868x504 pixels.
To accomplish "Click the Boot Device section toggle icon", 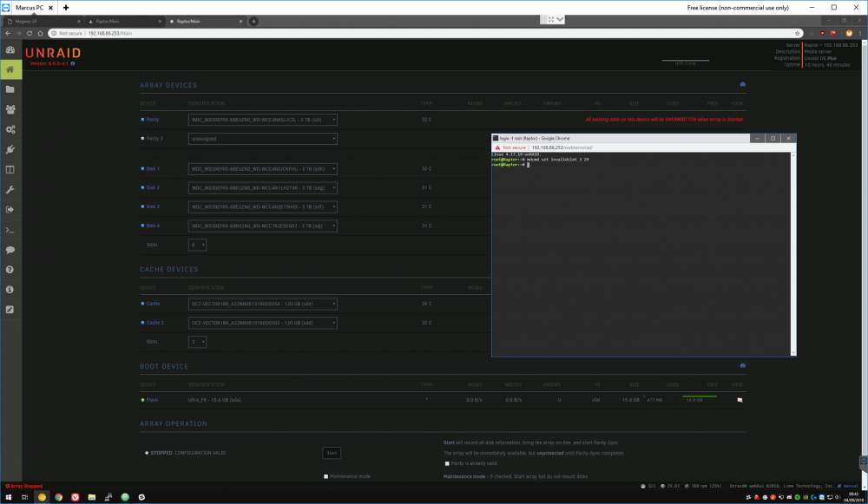I will pyautogui.click(x=743, y=366).
